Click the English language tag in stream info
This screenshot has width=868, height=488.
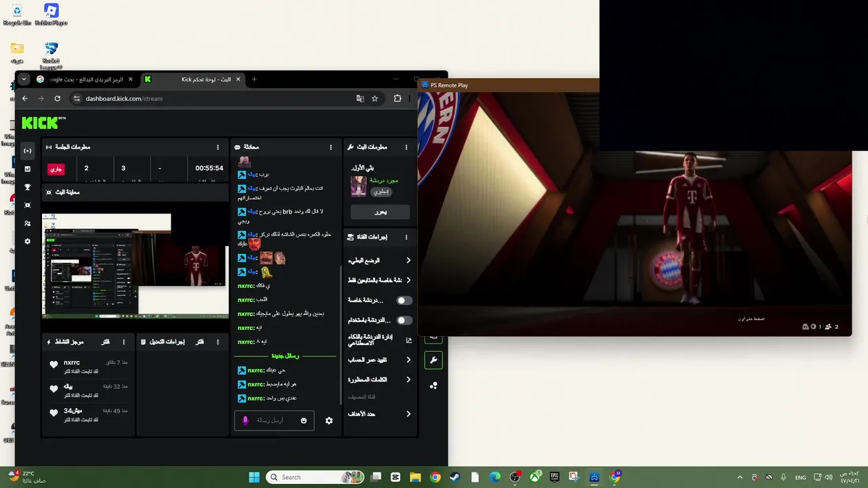click(x=381, y=192)
